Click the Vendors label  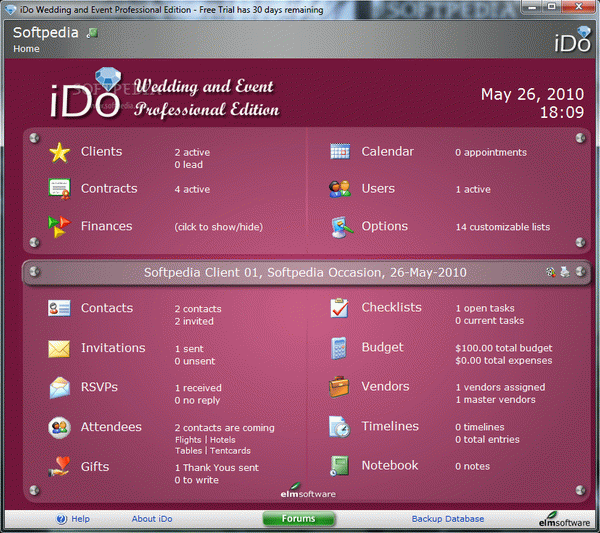[x=385, y=386]
